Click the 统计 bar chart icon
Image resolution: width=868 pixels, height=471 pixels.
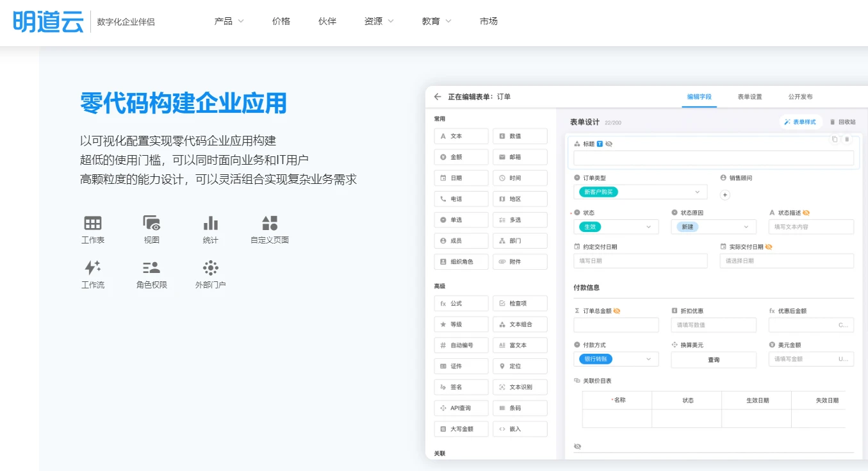coord(211,223)
